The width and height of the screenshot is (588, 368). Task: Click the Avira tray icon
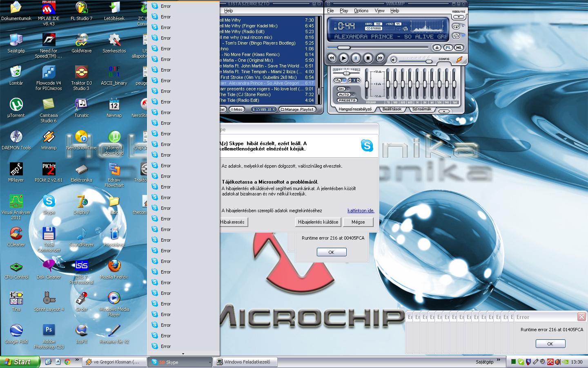(x=550, y=362)
